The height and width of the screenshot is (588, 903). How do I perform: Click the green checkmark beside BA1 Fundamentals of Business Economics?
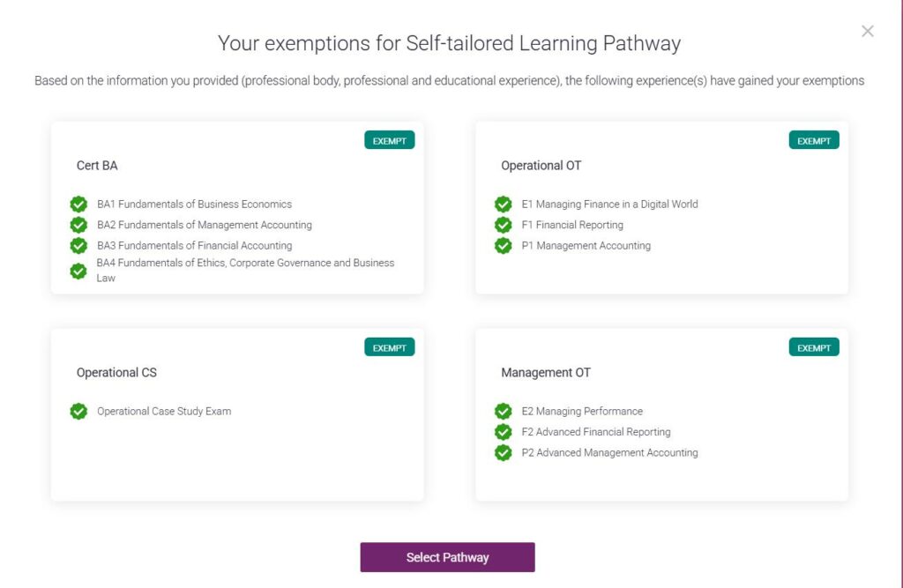(78, 204)
